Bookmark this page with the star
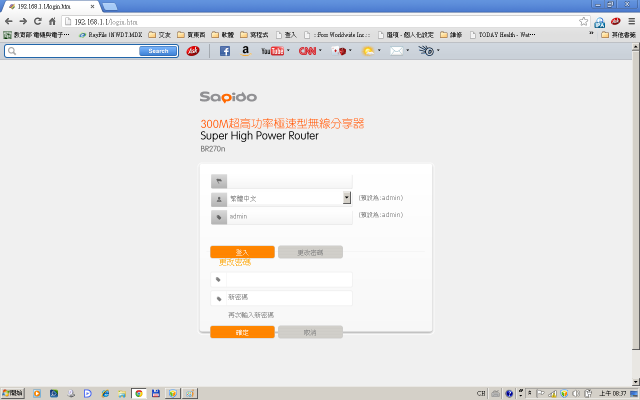 (584, 21)
